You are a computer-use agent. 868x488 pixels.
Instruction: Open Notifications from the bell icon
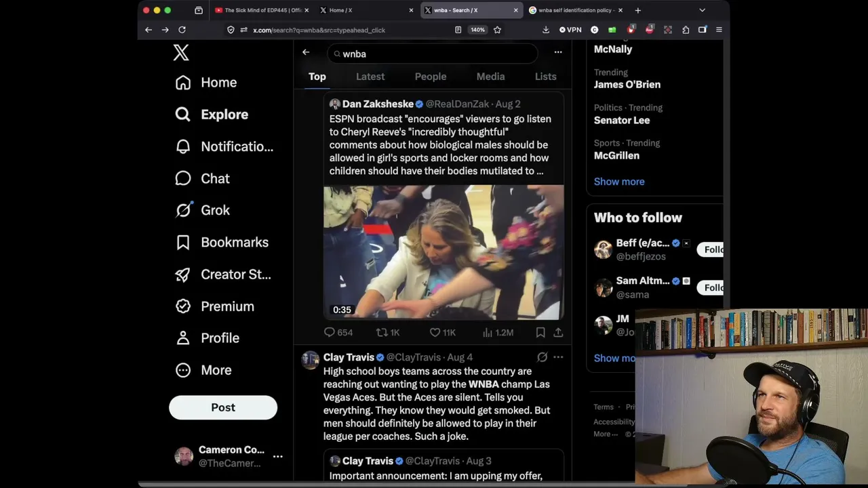click(224, 146)
